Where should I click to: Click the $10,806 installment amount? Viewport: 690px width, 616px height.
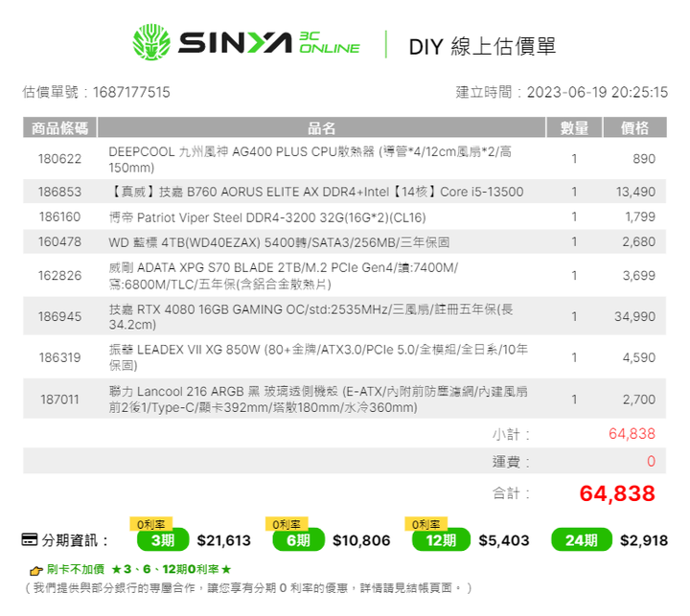point(361,540)
